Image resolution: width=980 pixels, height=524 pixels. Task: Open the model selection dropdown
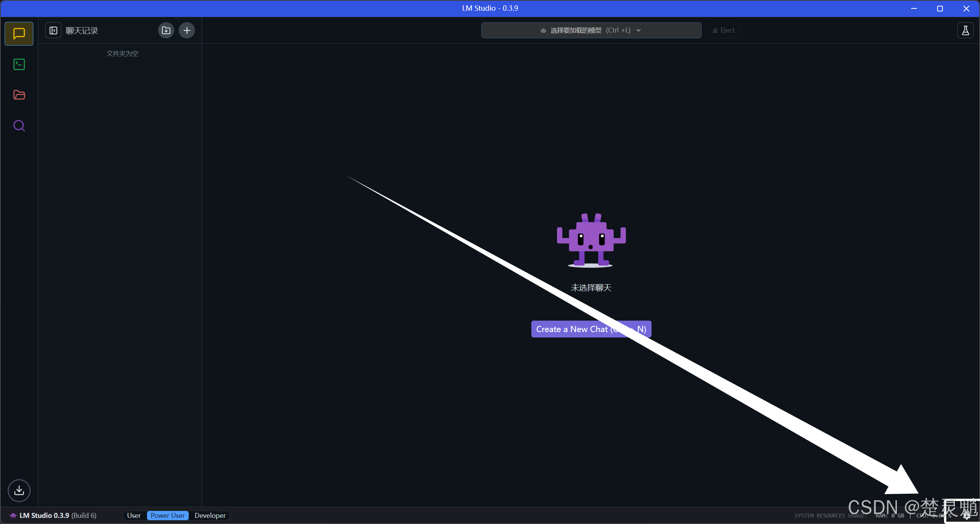[x=591, y=30]
